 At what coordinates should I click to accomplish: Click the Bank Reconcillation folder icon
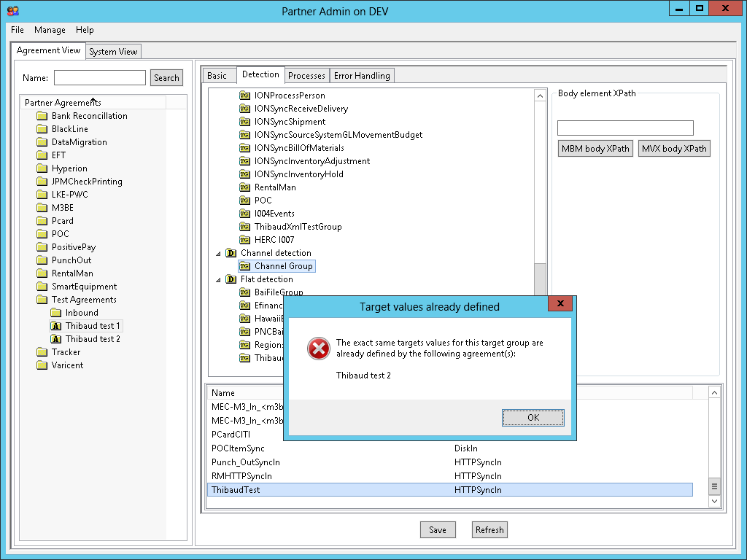click(x=42, y=116)
